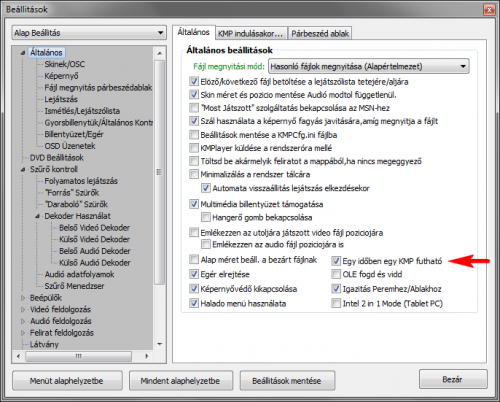This screenshot has width=500, height=402.
Task: Select Külső Videó Dekoder tree item
Action: 94,239
